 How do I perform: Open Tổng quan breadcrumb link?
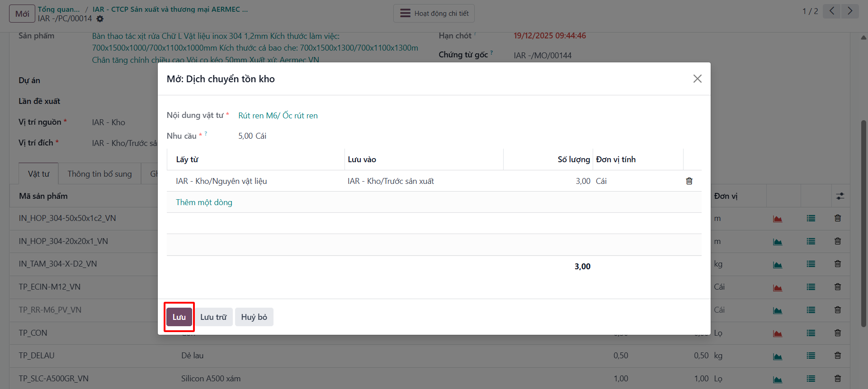[59, 9]
